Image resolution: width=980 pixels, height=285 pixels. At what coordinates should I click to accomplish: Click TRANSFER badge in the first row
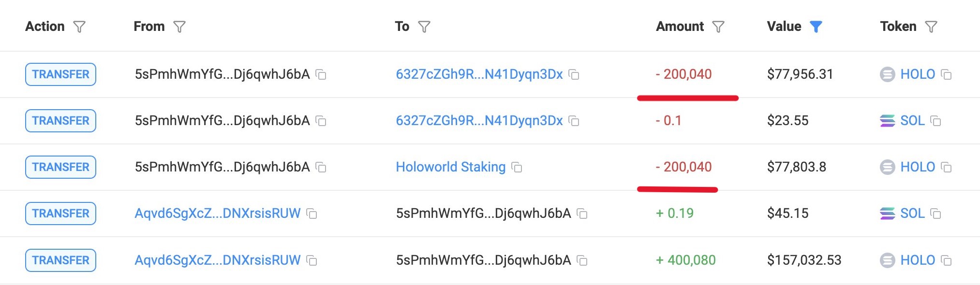(x=60, y=74)
